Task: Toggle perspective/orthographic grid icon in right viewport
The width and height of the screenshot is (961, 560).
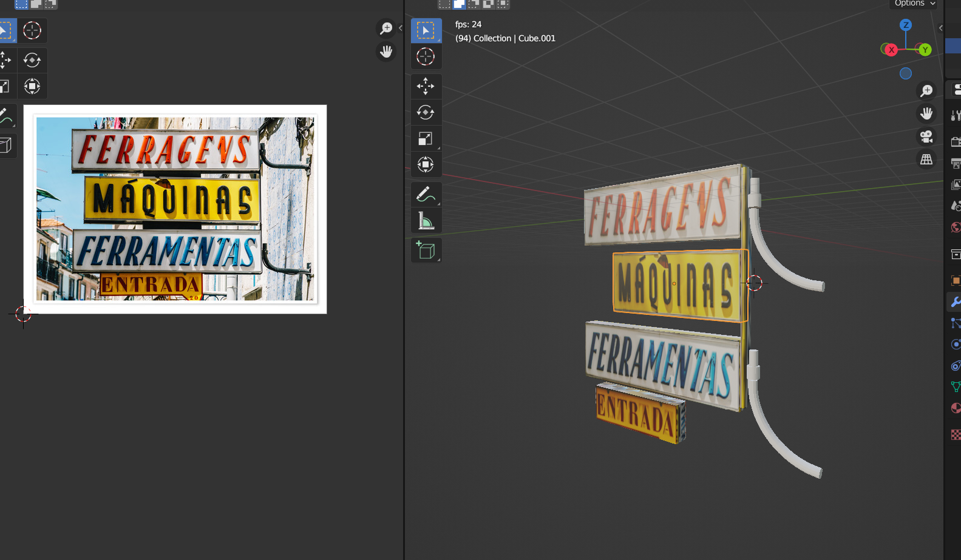Action: point(926,160)
